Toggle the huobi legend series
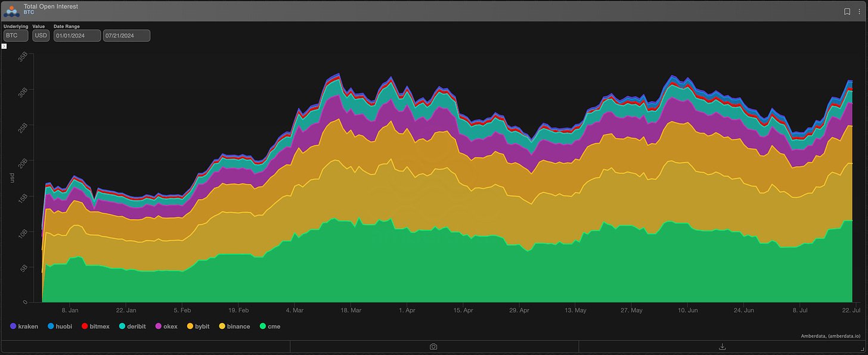This screenshot has width=868, height=355. pos(60,326)
